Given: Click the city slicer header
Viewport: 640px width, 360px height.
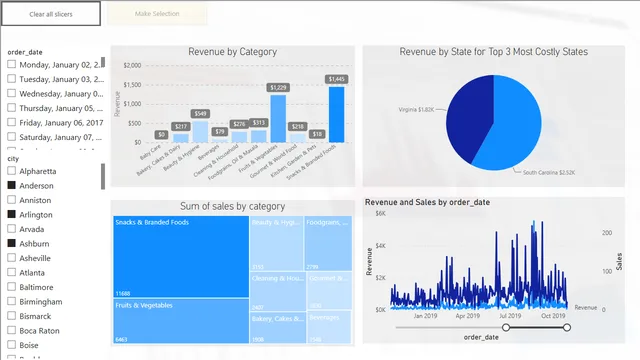Looking at the screenshot, I should (13, 158).
